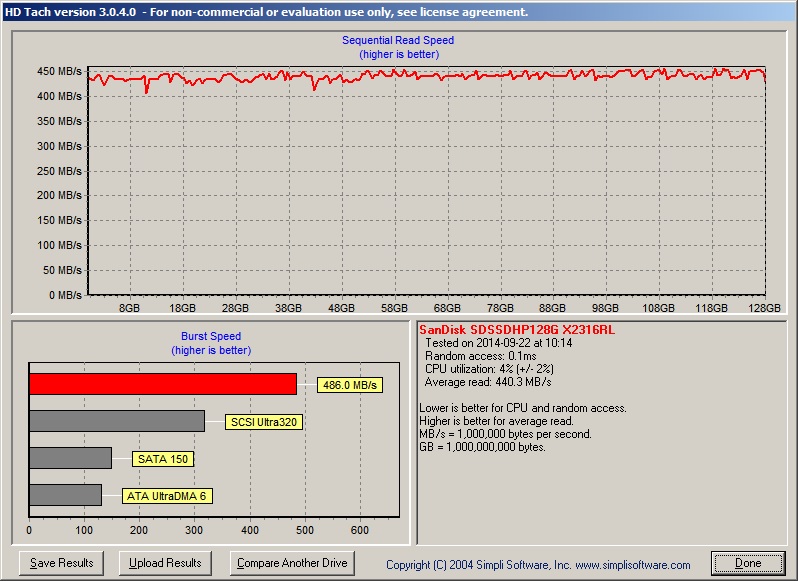Viewport: 798px width, 581px height.
Task: Click the 486.0 MB/s burst label
Action: click(x=350, y=385)
